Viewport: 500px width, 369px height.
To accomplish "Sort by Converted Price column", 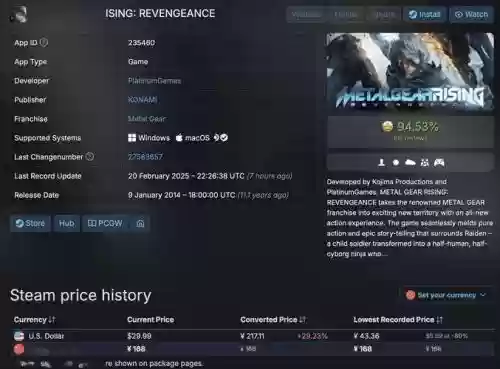I will point(273,320).
